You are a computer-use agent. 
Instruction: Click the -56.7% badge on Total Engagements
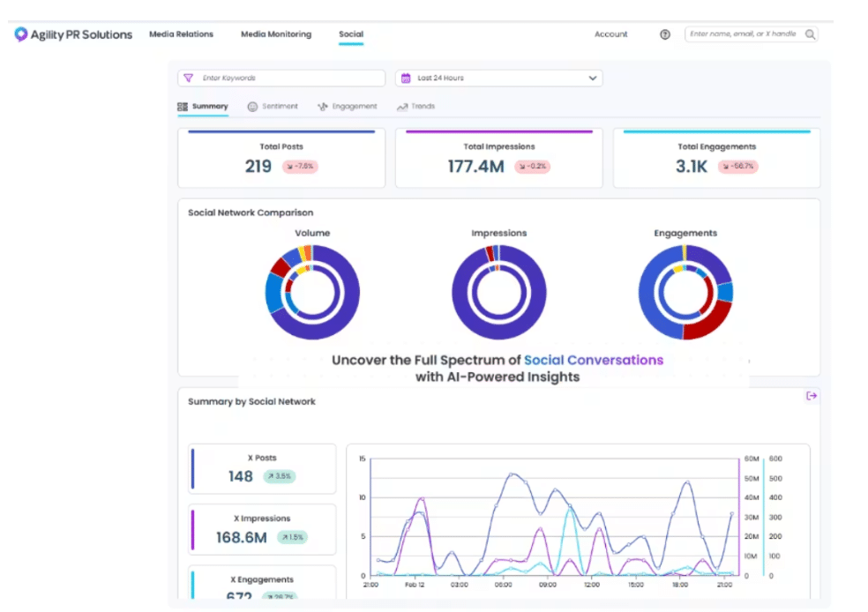coord(738,167)
